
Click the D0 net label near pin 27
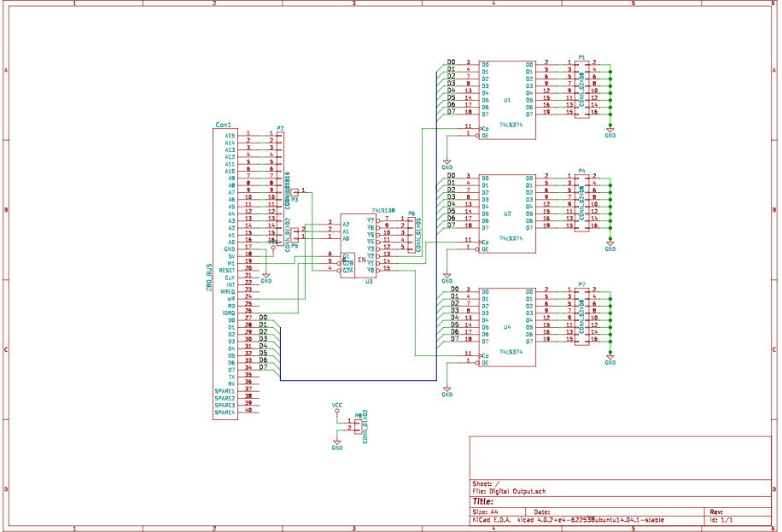tap(264, 318)
